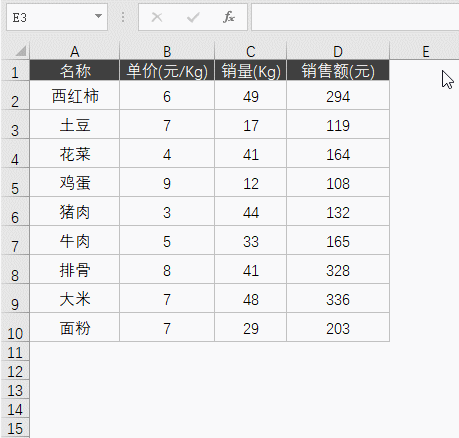Click unit price cell 3 for 猪肉

(x=167, y=211)
